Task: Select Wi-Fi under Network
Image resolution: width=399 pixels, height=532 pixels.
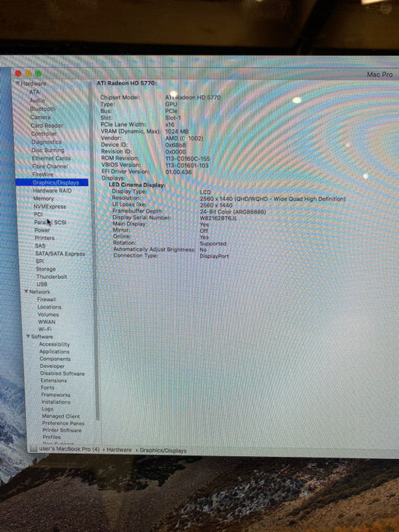Action: pyautogui.click(x=45, y=329)
